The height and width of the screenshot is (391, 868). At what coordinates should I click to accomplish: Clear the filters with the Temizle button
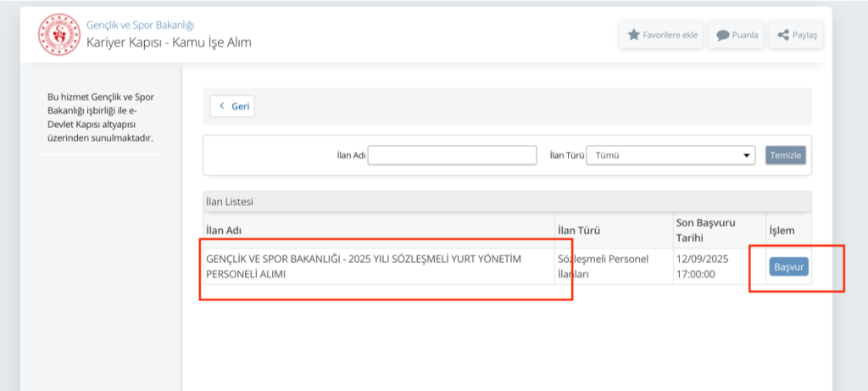coord(785,155)
